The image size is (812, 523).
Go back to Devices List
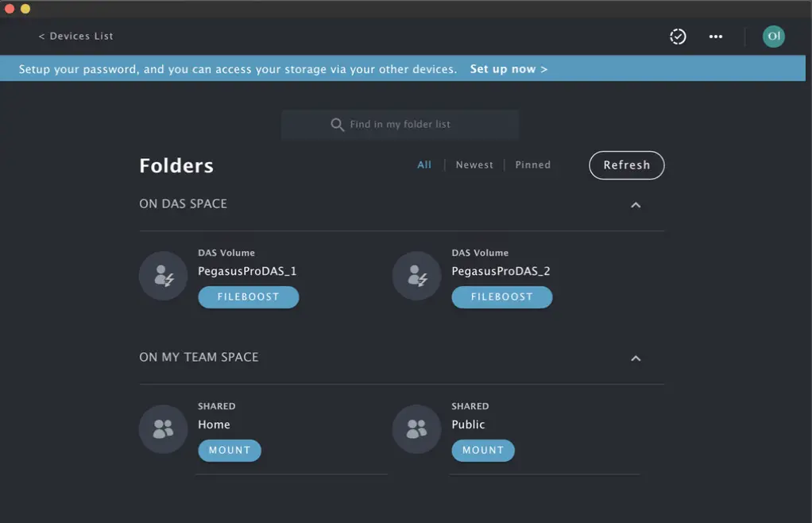pyautogui.click(x=76, y=37)
